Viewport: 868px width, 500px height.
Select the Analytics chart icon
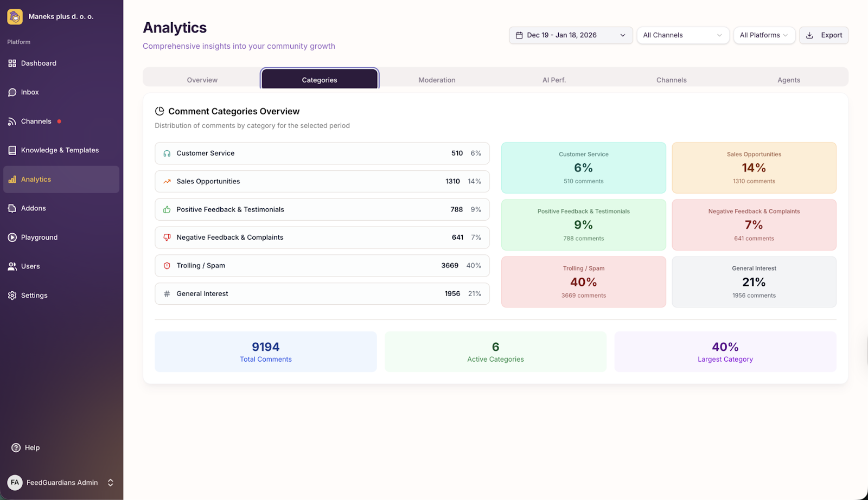pos(12,179)
